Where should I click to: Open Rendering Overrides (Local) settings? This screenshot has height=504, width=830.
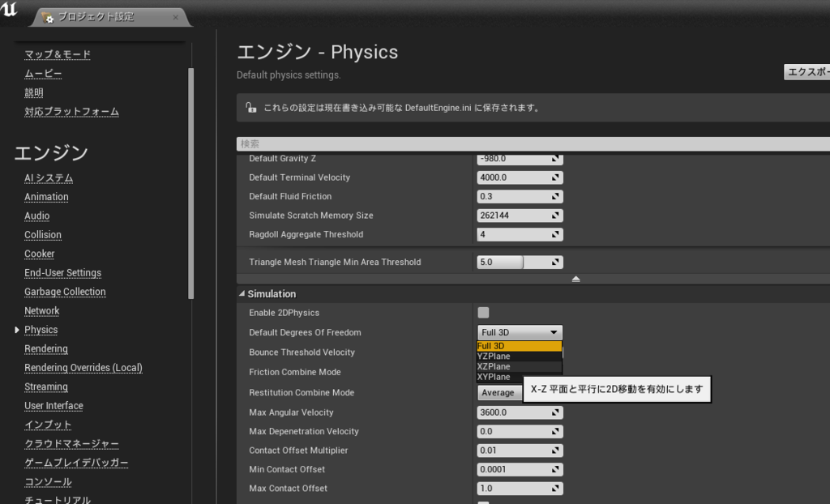coord(83,368)
